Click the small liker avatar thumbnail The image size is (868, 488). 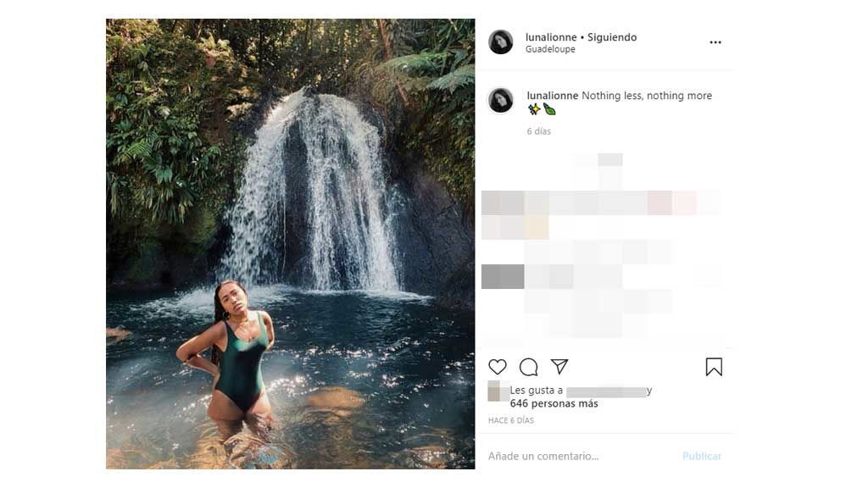tap(498, 391)
